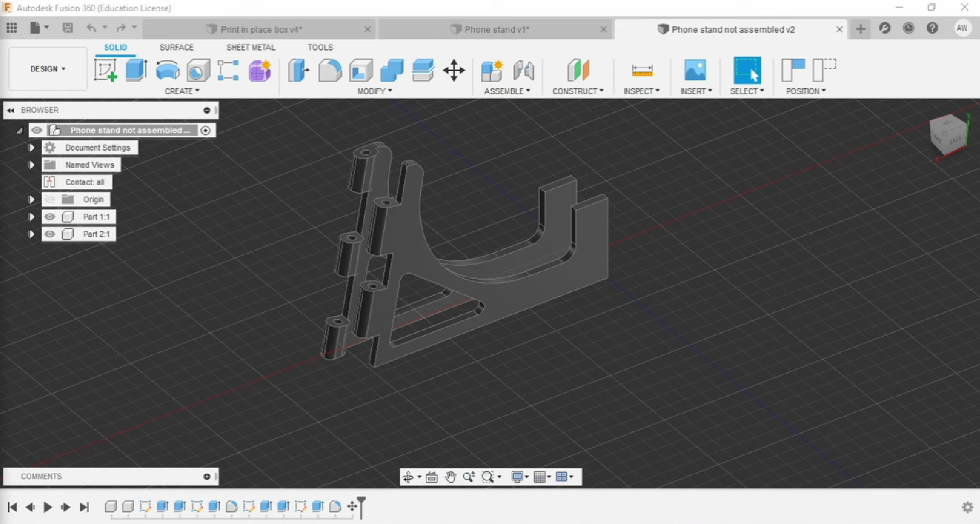Image resolution: width=980 pixels, height=524 pixels.
Task: Activate root component radio button
Action: [x=205, y=130]
